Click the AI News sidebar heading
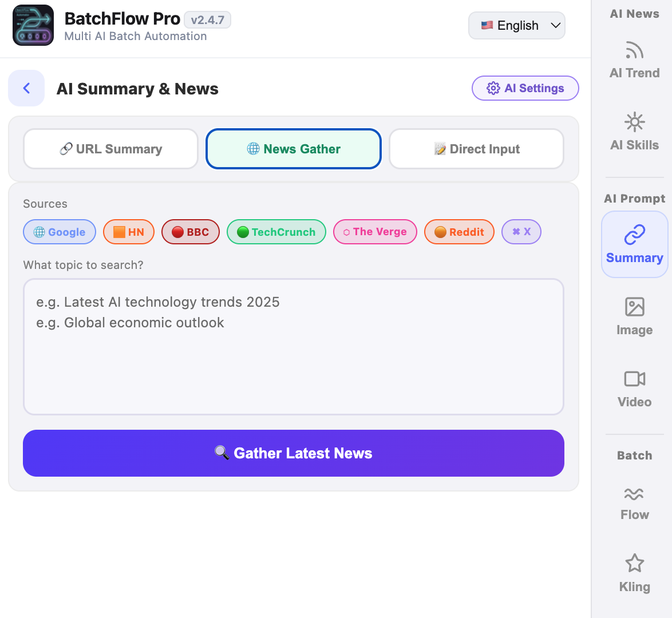672x618 pixels. (x=634, y=14)
